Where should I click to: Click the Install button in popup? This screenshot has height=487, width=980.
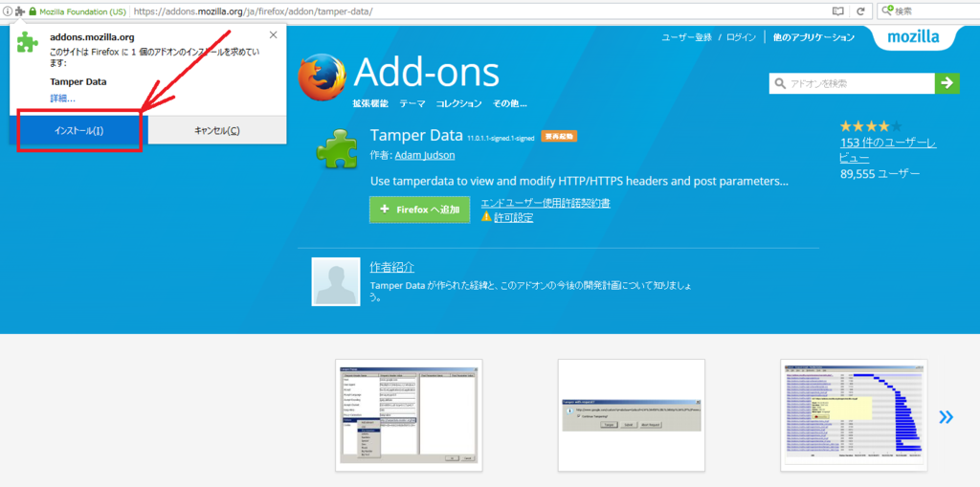click(x=78, y=131)
